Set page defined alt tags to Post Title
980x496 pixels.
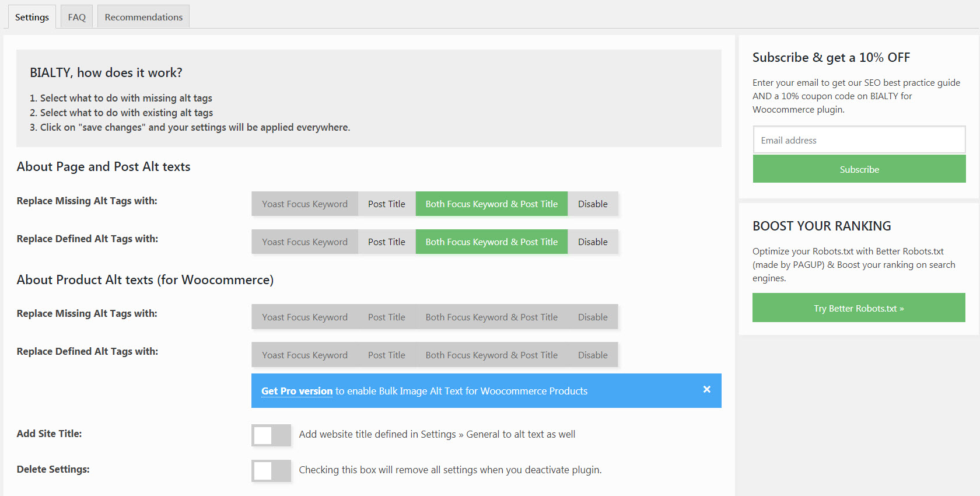point(387,242)
